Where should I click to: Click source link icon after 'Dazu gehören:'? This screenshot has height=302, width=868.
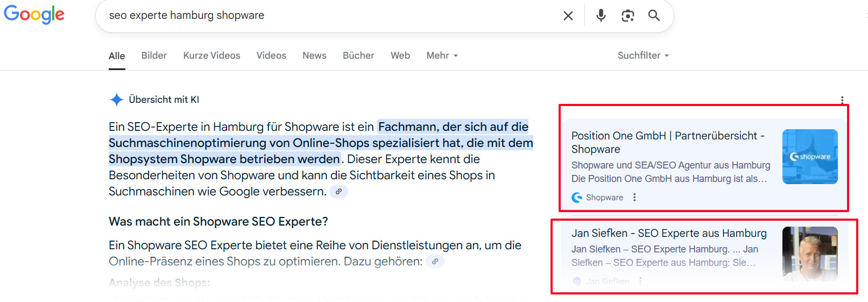(x=435, y=262)
